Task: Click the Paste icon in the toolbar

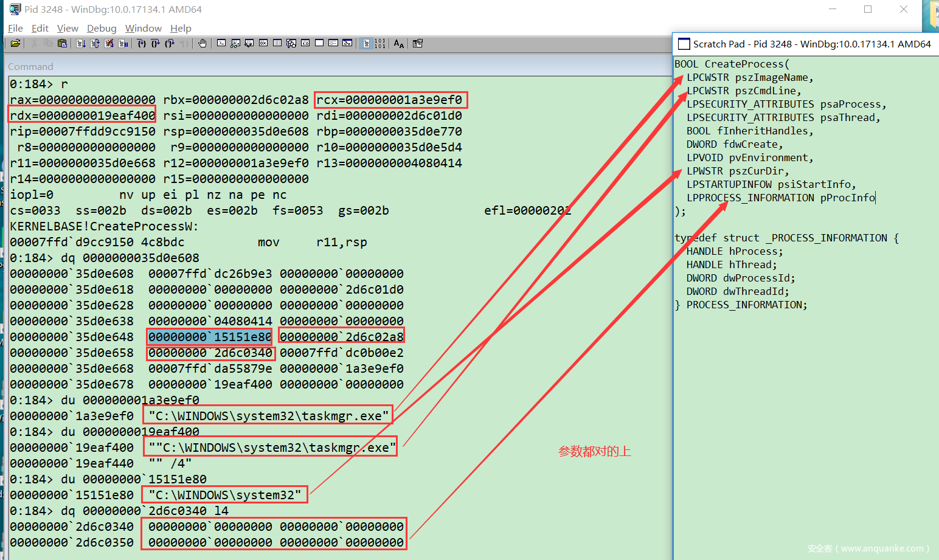Action: click(62, 43)
